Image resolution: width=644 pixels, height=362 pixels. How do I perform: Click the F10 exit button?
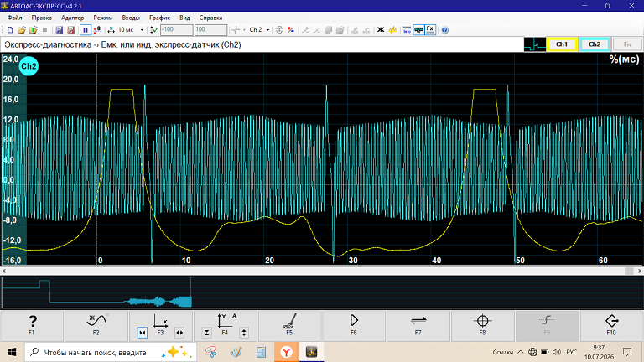pyautogui.click(x=611, y=325)
